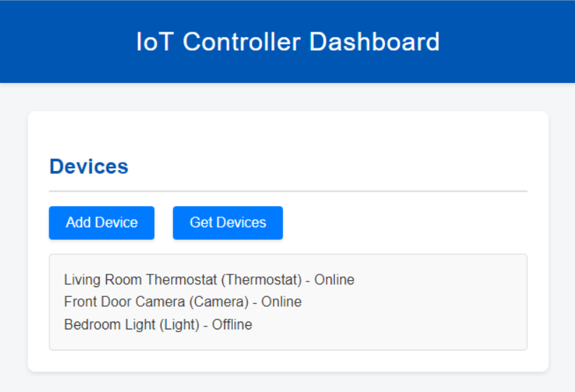Click the Add Device button
Screen dimensions: 575x392
pyautogui.click(x=101, y=223)
